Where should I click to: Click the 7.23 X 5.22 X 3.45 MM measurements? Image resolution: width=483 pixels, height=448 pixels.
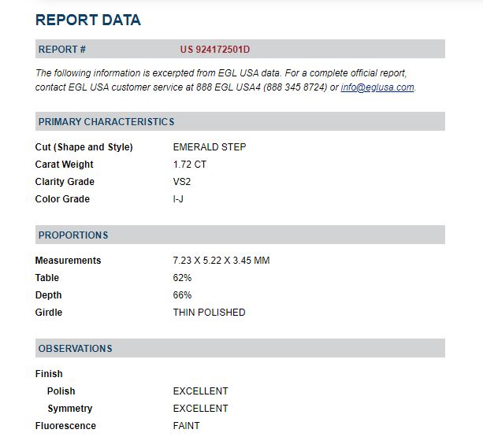point(221,261)
